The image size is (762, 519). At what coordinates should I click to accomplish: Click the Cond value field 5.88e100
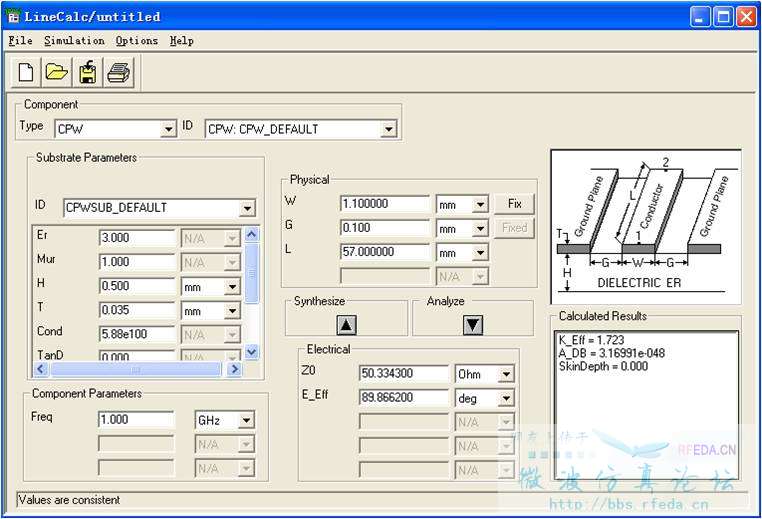pos(137,334)
